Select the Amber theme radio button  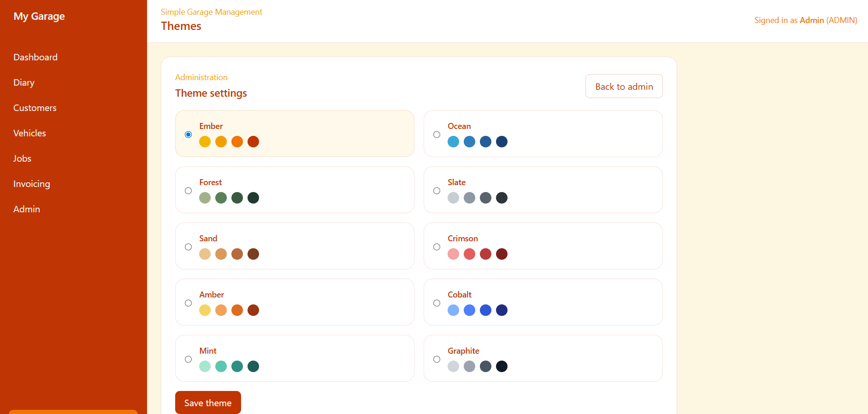tap(188, 303)
